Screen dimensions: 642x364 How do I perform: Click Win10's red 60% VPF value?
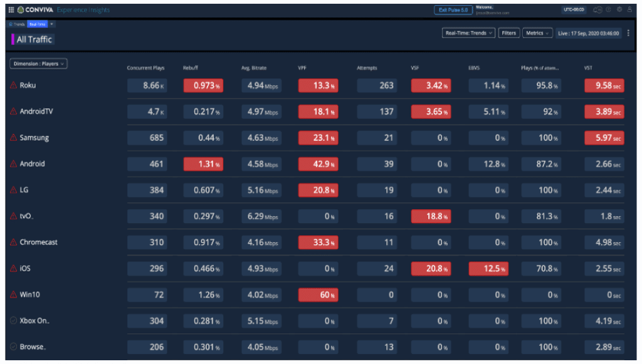click(318, 295)
